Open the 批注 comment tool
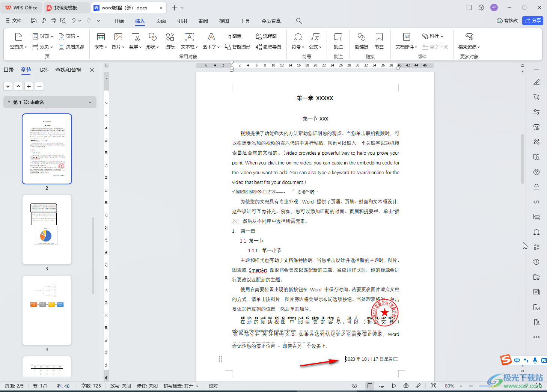 coord(338,41)
